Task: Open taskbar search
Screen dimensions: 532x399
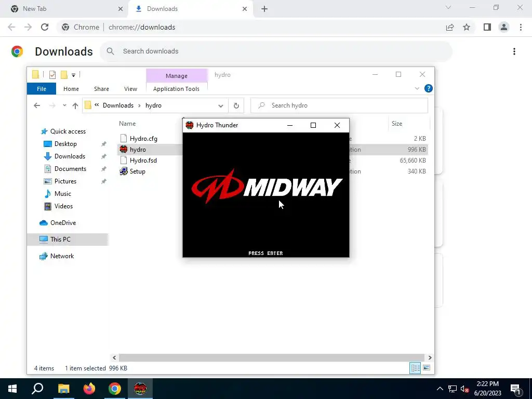Action: point(37,389)
